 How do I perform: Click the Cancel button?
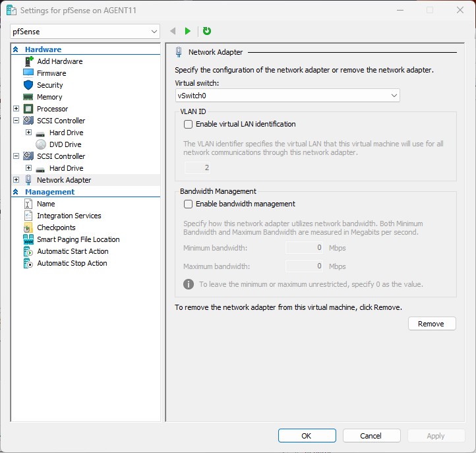tap(371, 436)
